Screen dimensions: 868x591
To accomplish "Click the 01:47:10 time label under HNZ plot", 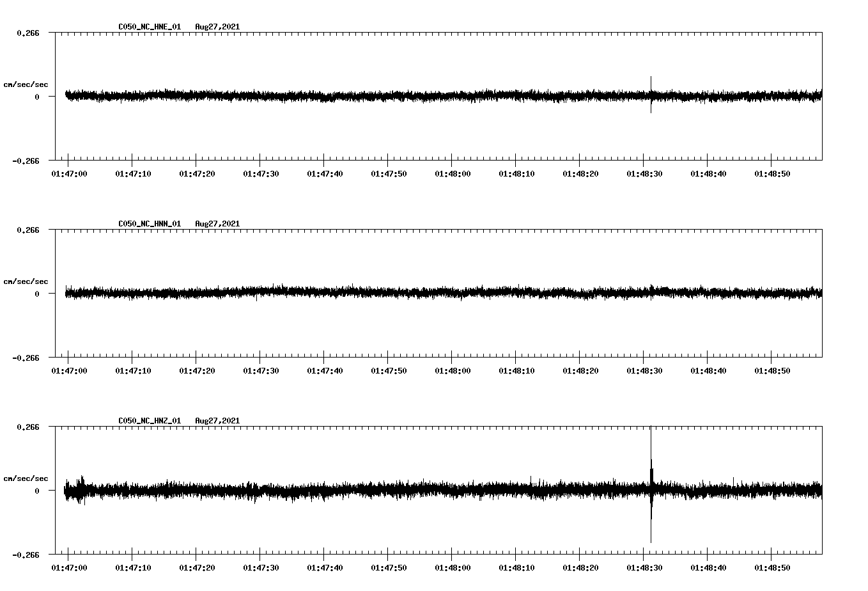I will point(133,567).
